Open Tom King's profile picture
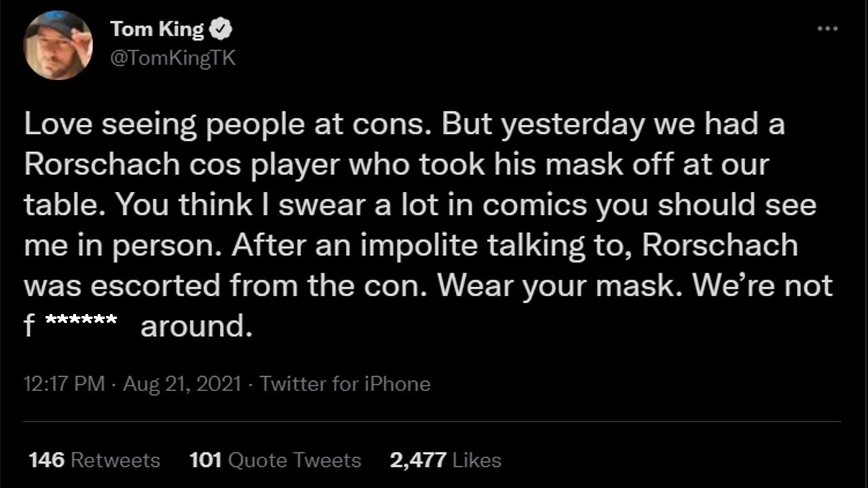 pos(58,45)
